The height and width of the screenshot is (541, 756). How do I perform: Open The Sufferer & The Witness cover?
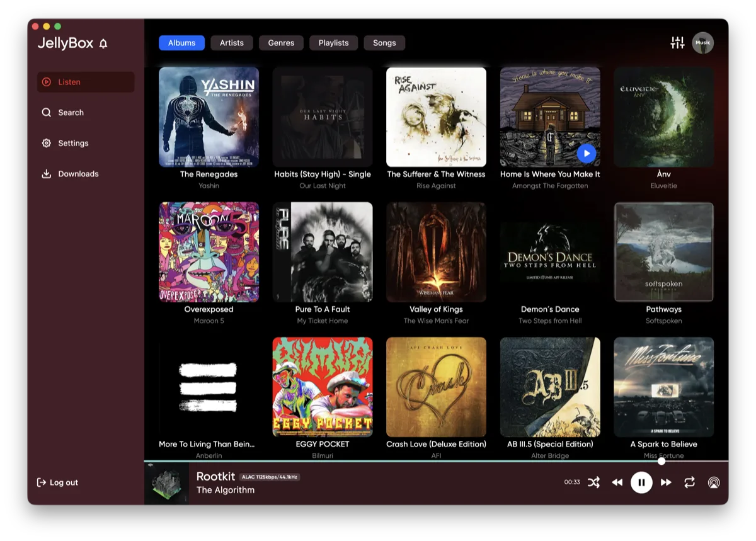point(436,117)
